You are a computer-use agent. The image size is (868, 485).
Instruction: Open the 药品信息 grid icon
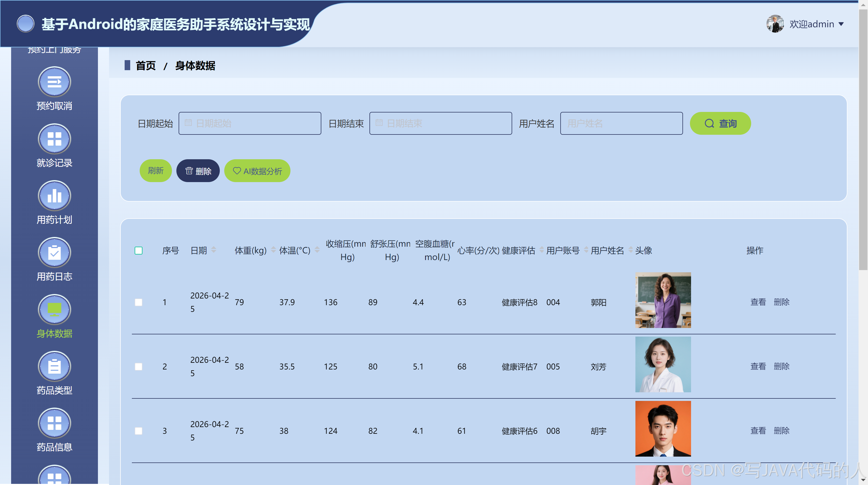pos(54,423)
